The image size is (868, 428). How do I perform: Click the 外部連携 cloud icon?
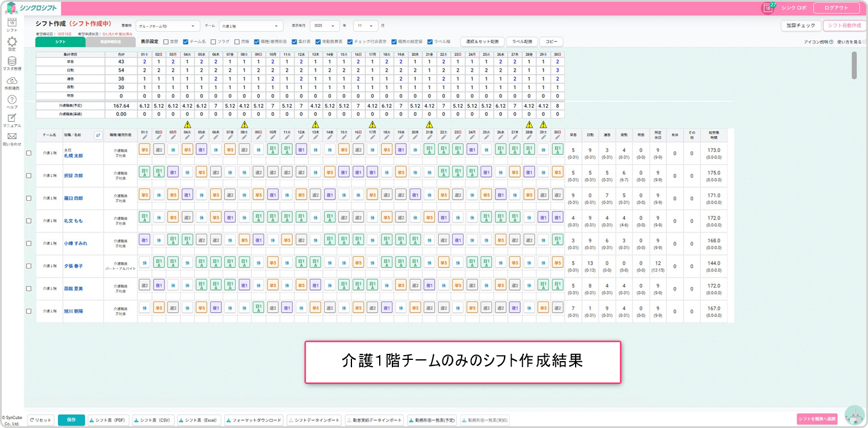[x=11, y=81]
